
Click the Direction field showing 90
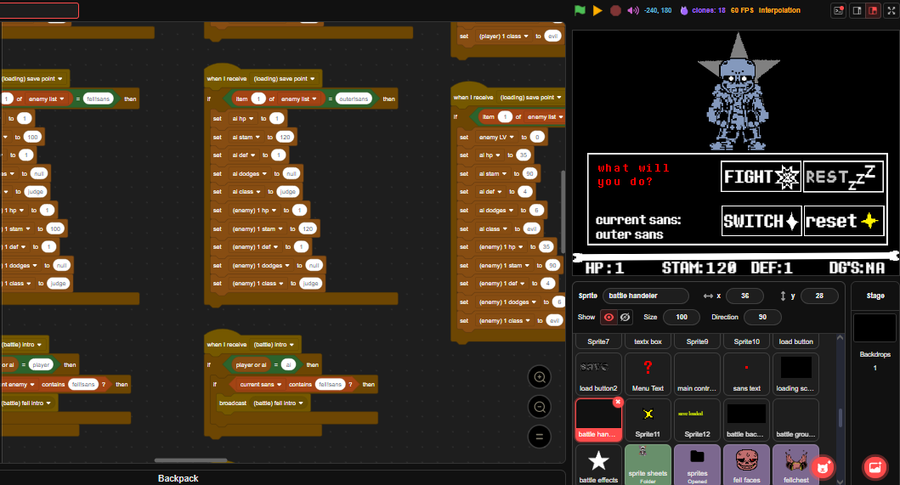point(762,317)
